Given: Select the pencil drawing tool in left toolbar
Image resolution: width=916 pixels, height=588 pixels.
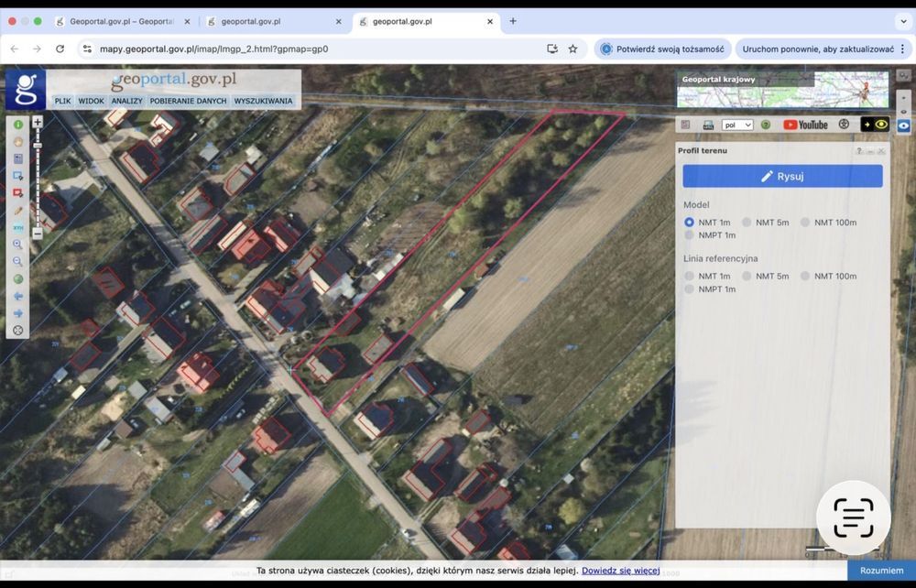Looking at the screenshot, I should pos(17,211).
